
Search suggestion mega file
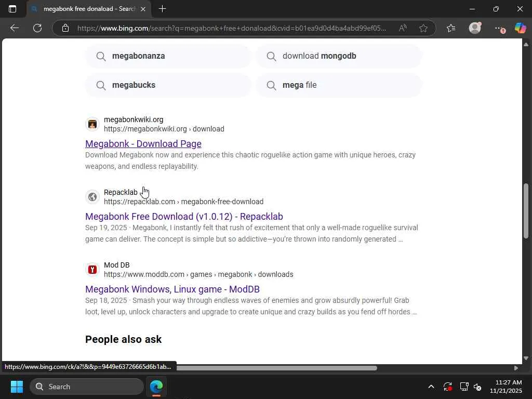[x=339, y=85]
